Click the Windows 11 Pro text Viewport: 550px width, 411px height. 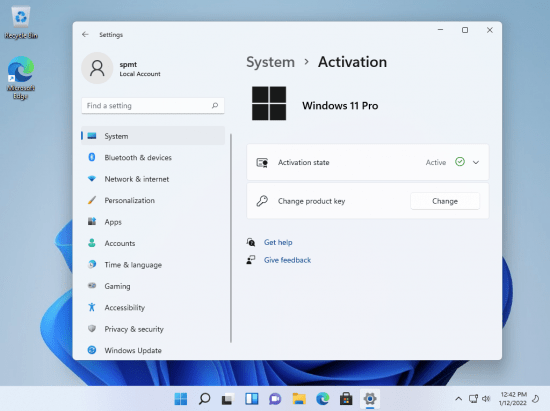point(340,106)
